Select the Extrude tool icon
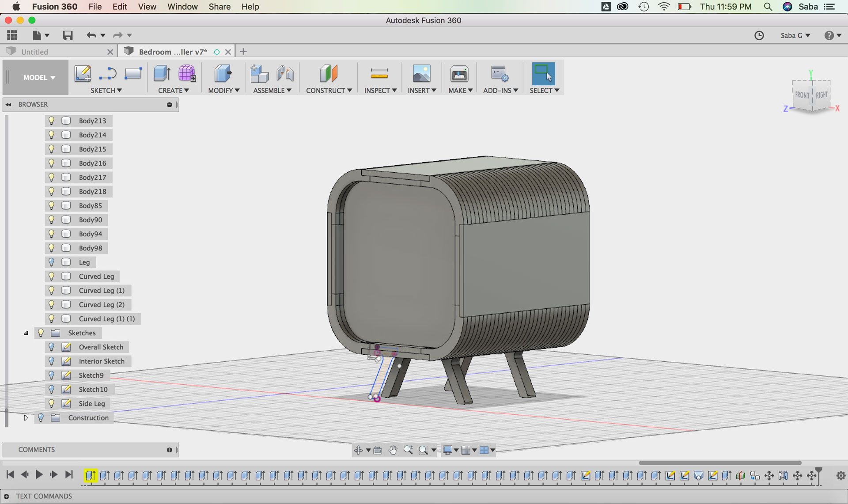Image resolution: width=848 pixels, height=504 pixels. click(162, 73)
